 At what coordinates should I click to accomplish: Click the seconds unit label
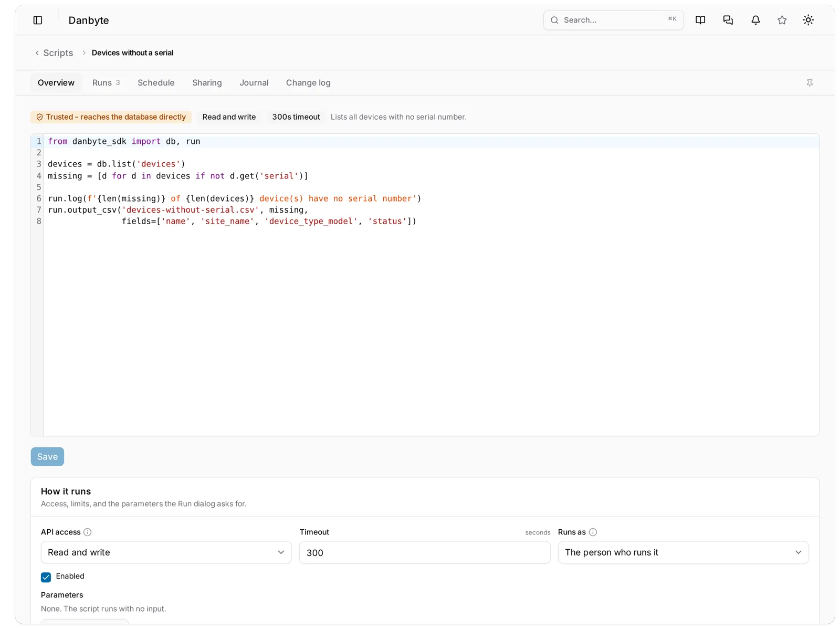click(x=538, y=532)
